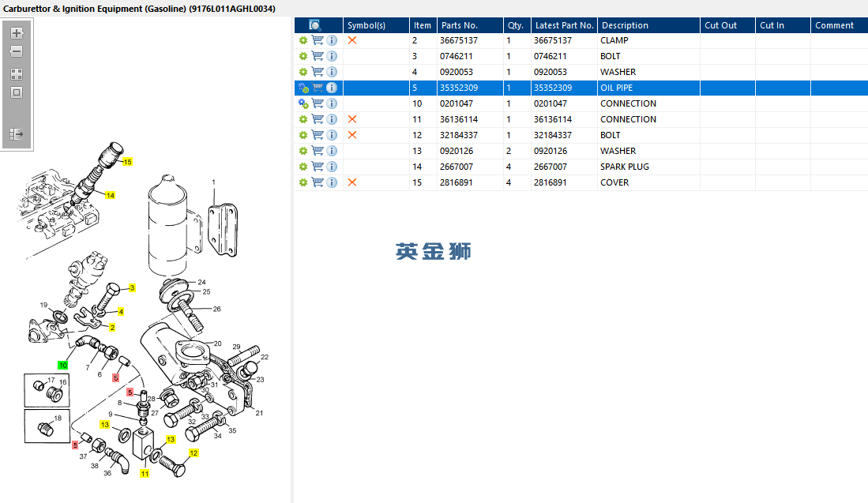Image resolution: width=868 pixels, height=503 pixels.
Task: Click parts number 36136114 in Parts No. column
Action: (x=459, y=119)
